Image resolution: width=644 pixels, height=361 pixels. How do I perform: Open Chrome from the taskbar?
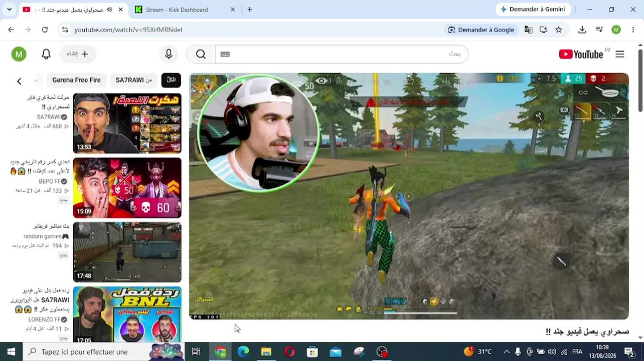tap(220, 351)
